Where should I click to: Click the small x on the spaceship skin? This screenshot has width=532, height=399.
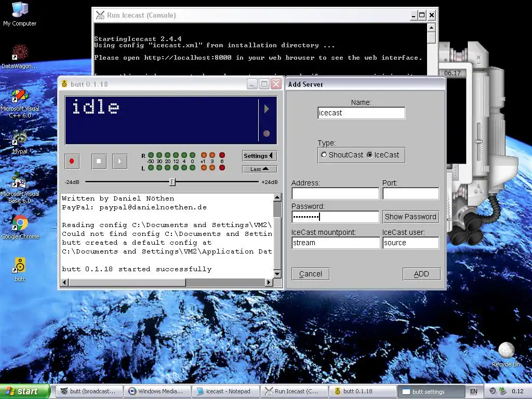coord(478,57)
